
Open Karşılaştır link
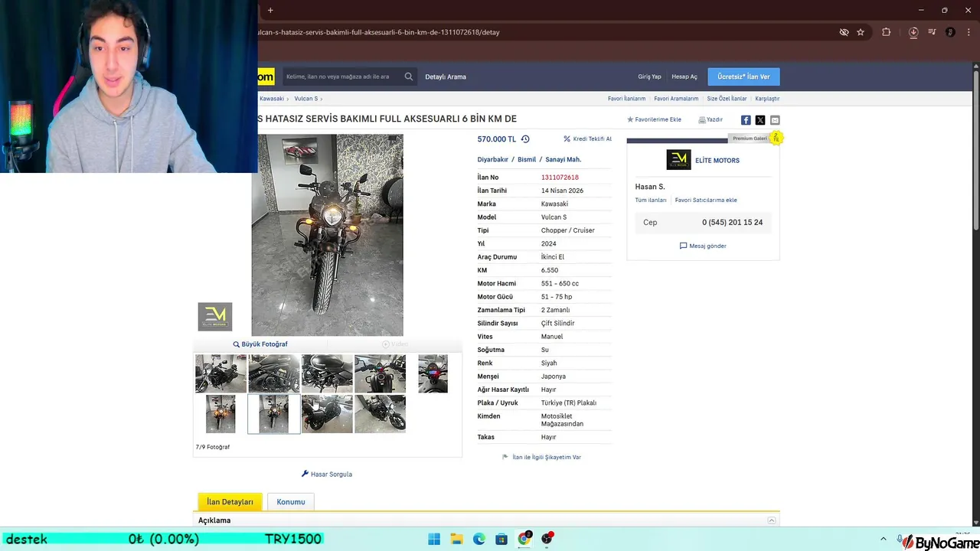click(767, 99)
